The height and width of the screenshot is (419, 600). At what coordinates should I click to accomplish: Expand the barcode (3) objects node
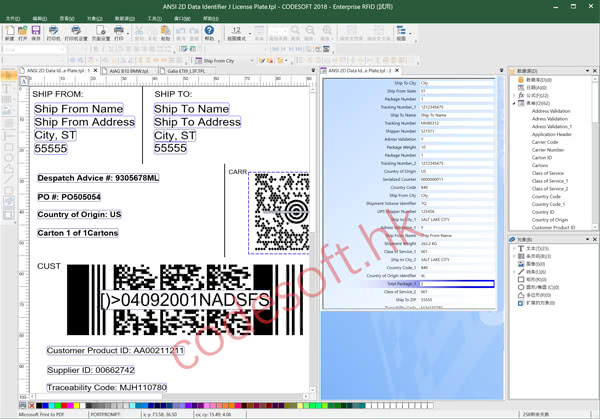pyautogui.click(x=514, y=256)
